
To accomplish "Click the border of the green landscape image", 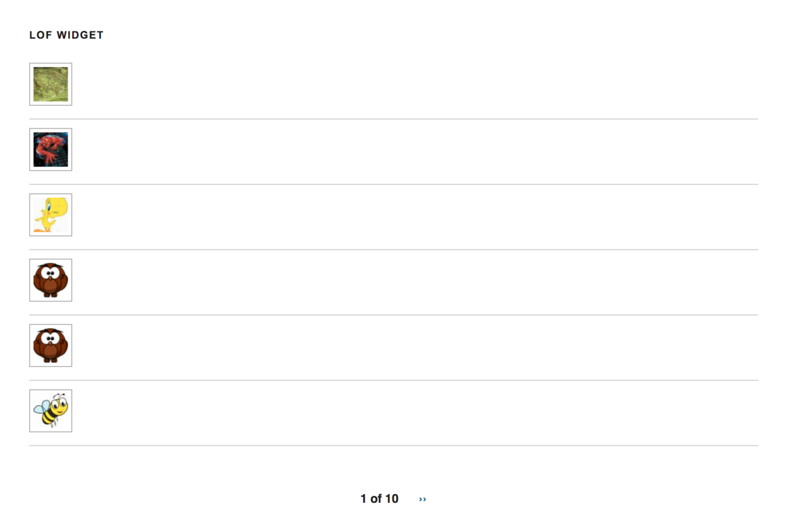I will click(32, 84).
